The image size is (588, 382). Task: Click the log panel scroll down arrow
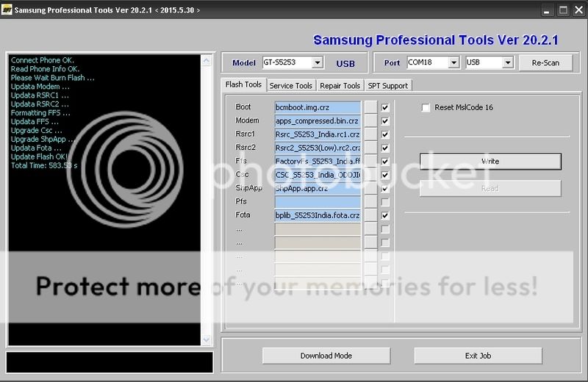pos(207,339)
